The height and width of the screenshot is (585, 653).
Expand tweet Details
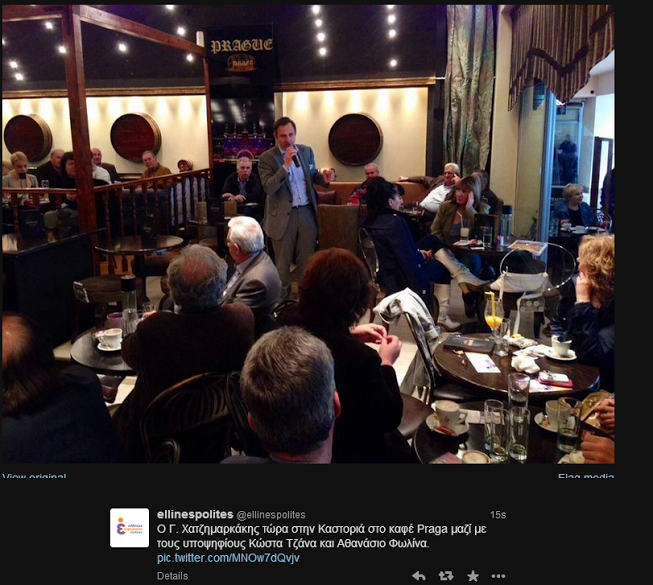[x=172, y=576]
